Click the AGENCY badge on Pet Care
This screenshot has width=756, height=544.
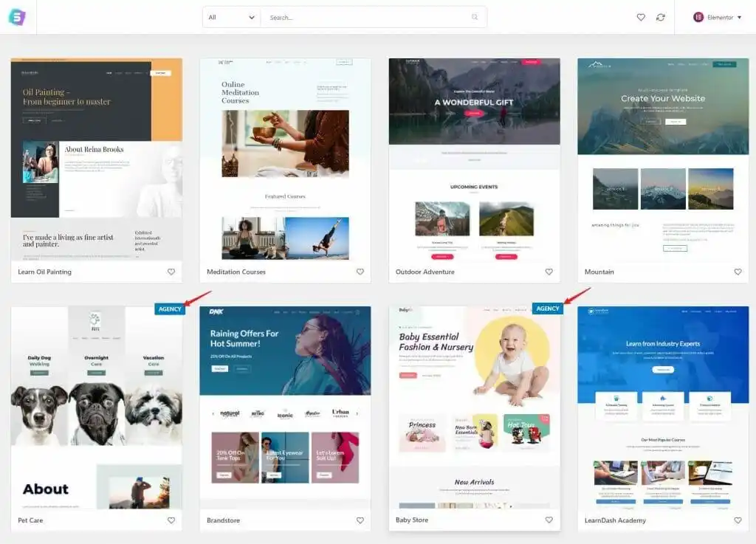169,309
